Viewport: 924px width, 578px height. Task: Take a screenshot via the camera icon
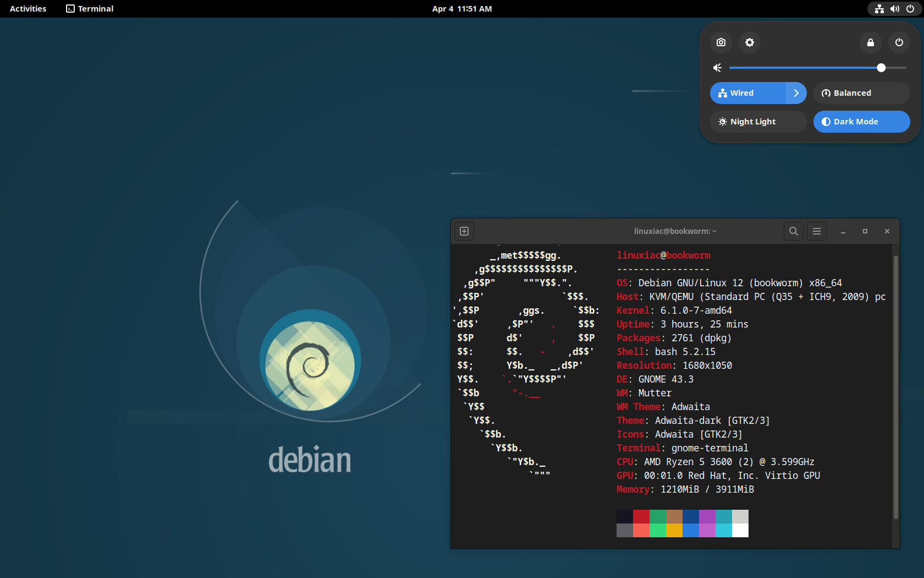pyautogui.click(x=721, y=42)
